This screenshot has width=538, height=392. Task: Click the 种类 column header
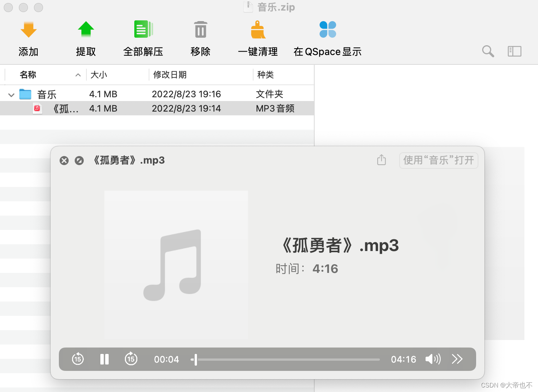(x=265, y=75)
